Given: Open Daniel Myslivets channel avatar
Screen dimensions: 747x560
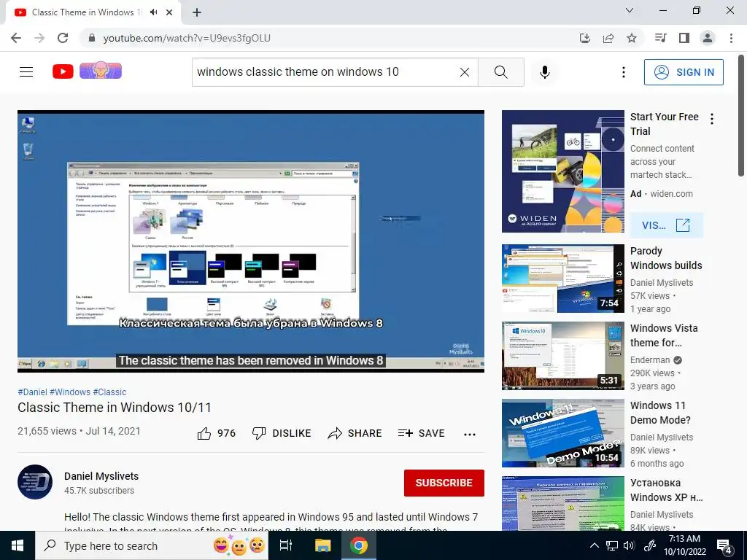Looking at the screenshot, I should [x=35, y=482].
